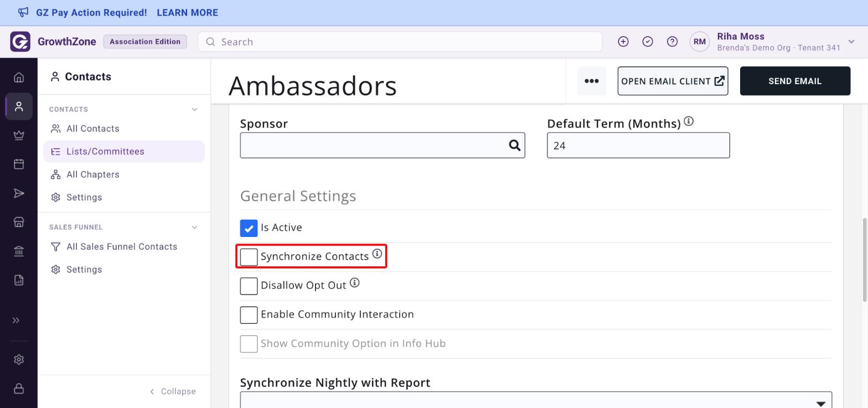Open the tasks checkmark icon
Screen dimensions: 868x408
pos(648,42)
